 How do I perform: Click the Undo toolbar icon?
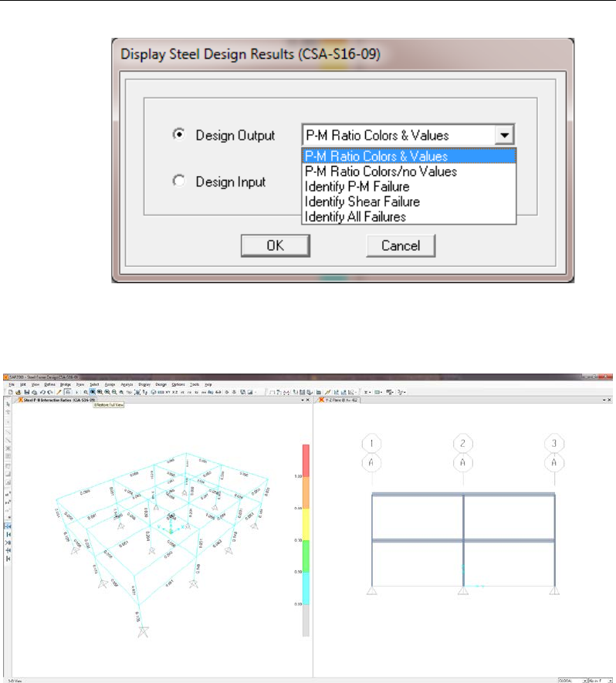point(42,392)
